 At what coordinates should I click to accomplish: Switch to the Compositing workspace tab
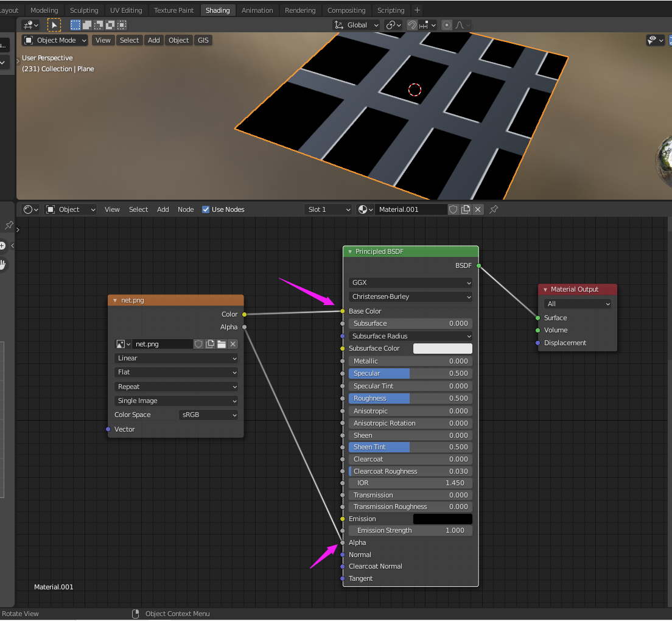(x=346, y=10)
